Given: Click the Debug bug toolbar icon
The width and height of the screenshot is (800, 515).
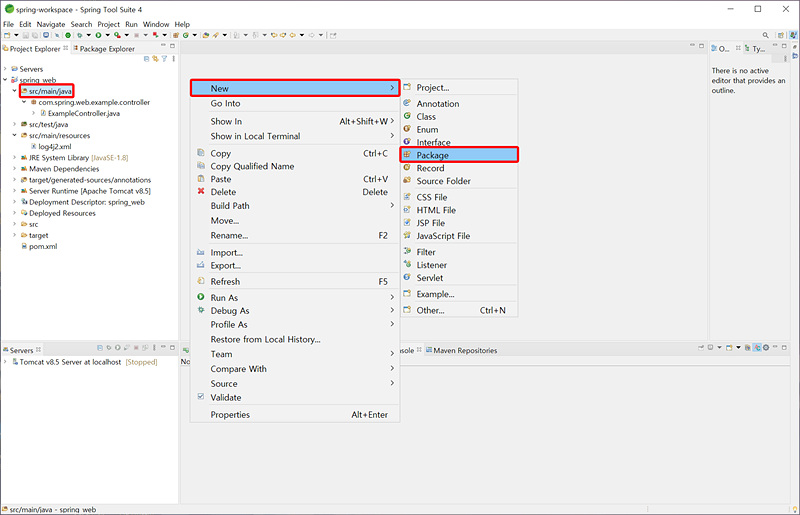Looking at the screenshot, I should click(x=79, y=35).
